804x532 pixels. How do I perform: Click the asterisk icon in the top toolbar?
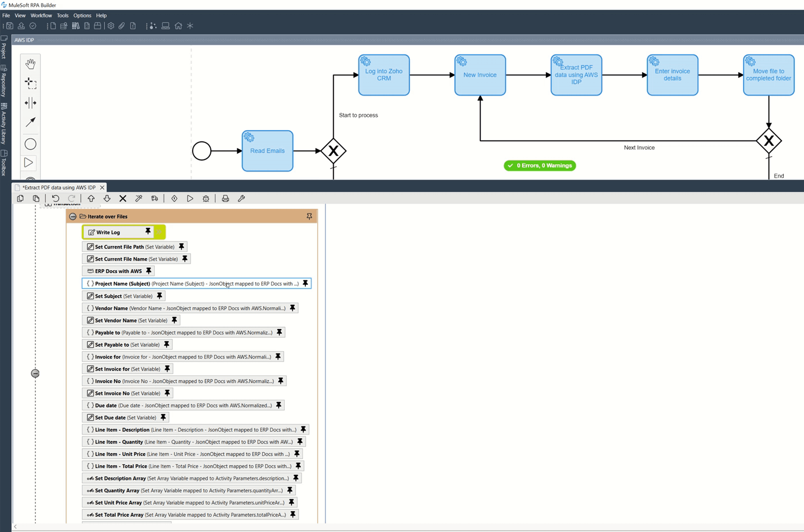point(190,26)
